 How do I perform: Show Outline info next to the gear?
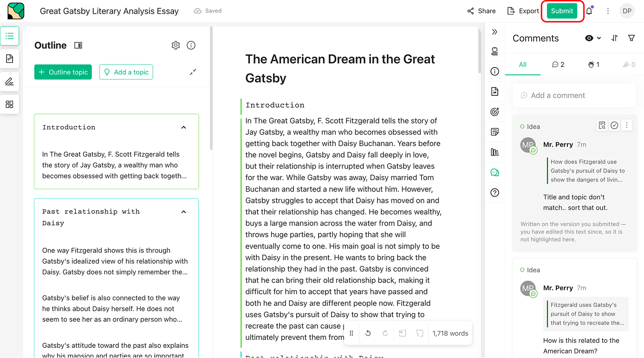[191, 45]
